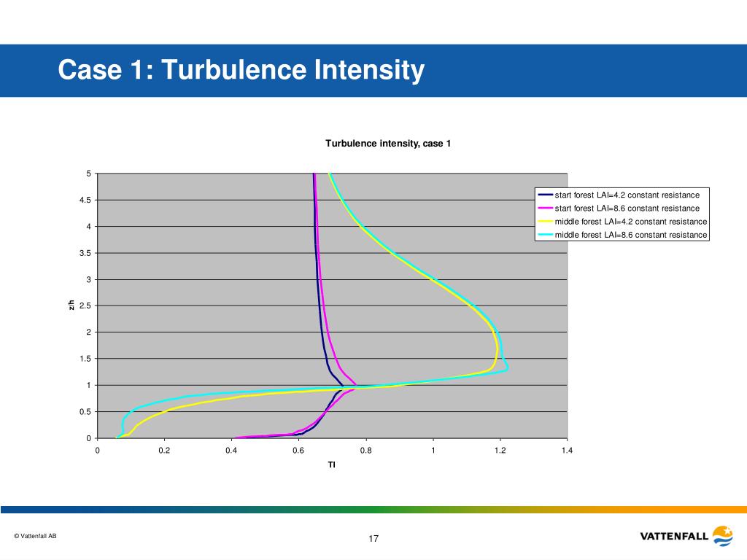Click the magenta legend line swatch

pos(545,208)
